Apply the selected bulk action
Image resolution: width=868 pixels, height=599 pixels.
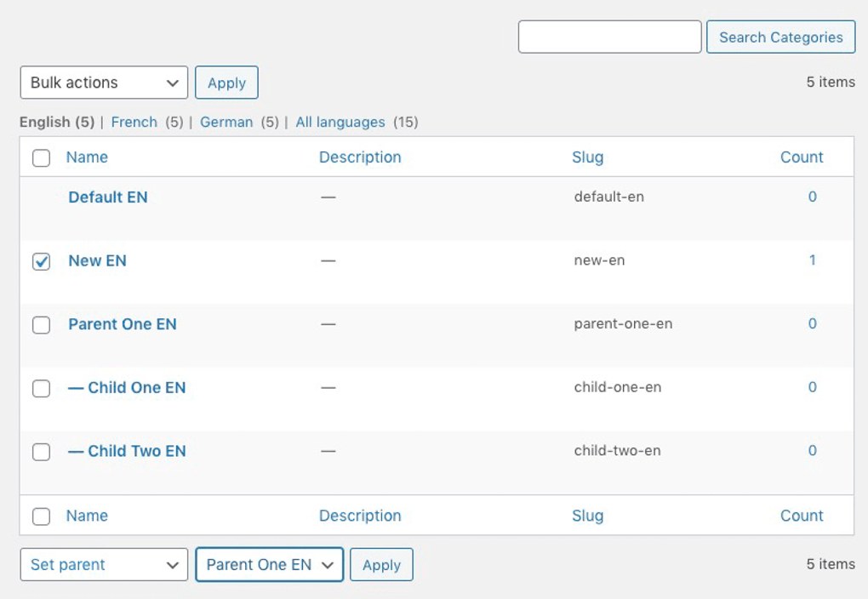pyautogui.click(x=226, y=83)
